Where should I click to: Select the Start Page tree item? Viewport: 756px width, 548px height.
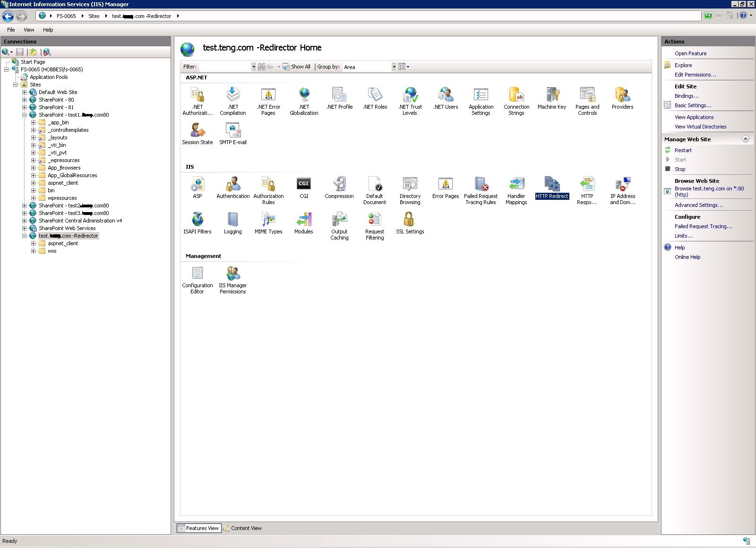coord(33,62)
